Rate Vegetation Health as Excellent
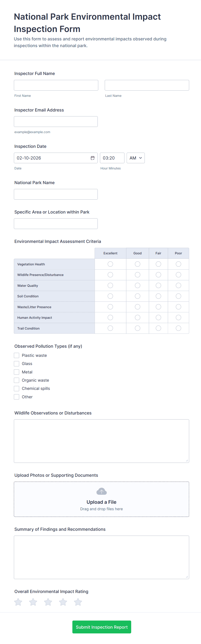 110,264
